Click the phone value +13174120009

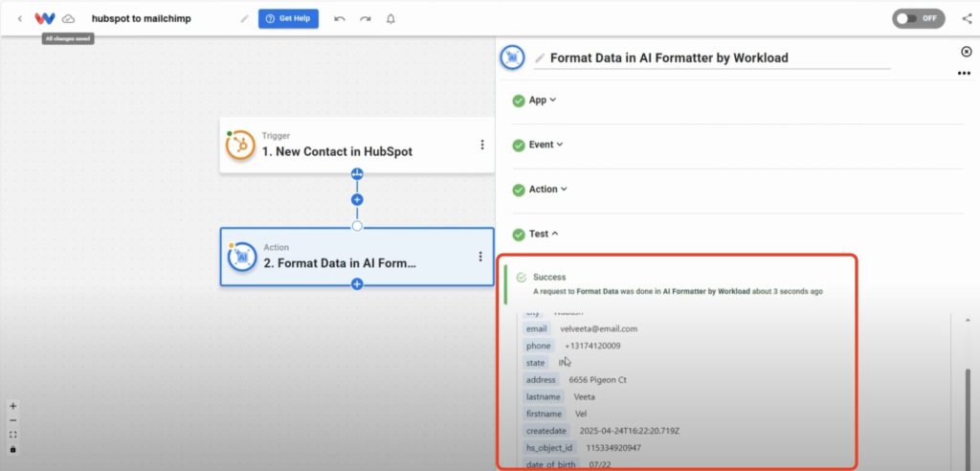coord(592,346)
